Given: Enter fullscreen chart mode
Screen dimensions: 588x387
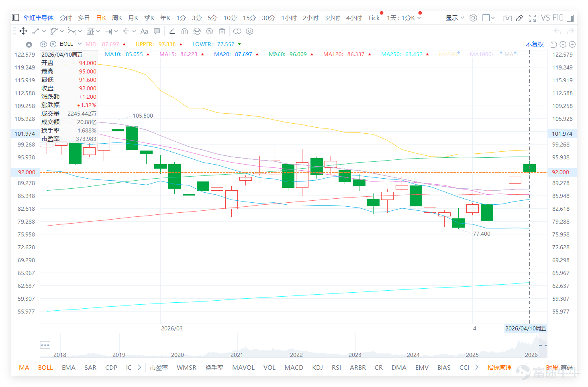Looking at the screenshot, I should [x=532, y=18].
